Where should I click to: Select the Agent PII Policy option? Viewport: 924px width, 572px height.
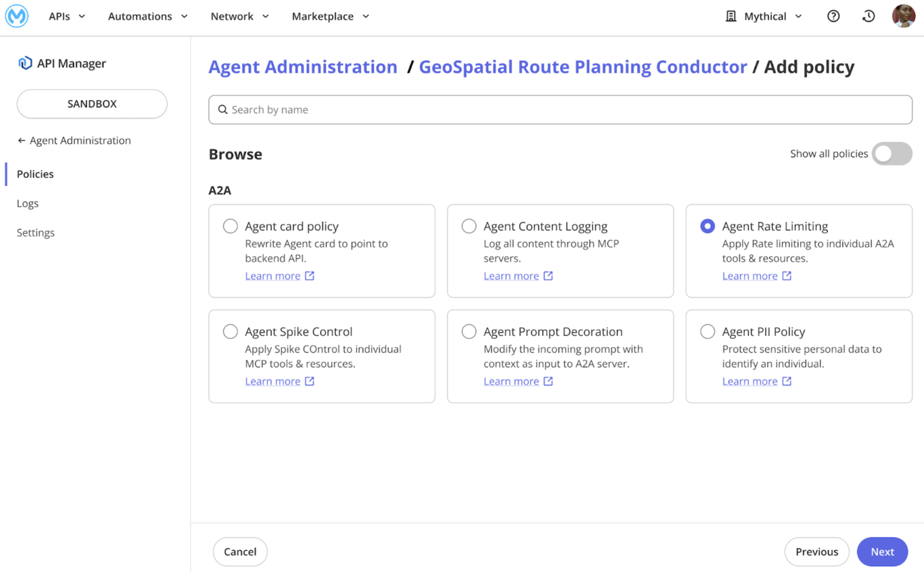[707, 331]
